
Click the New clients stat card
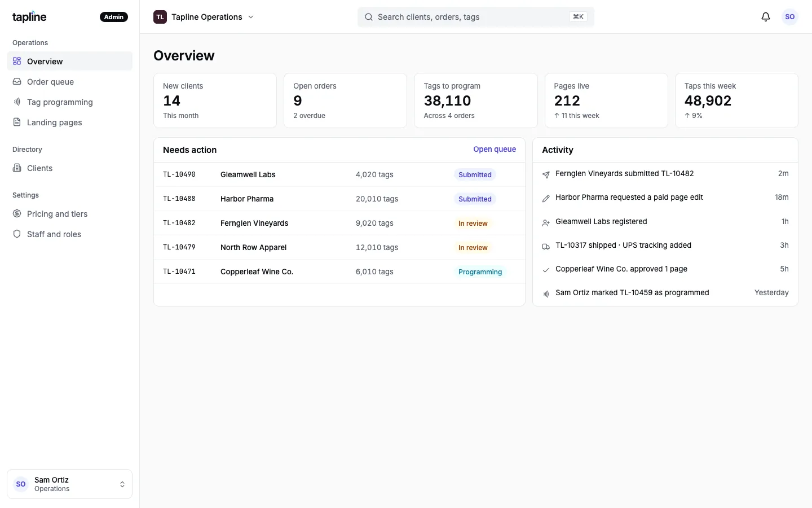(x=215, y=100)
